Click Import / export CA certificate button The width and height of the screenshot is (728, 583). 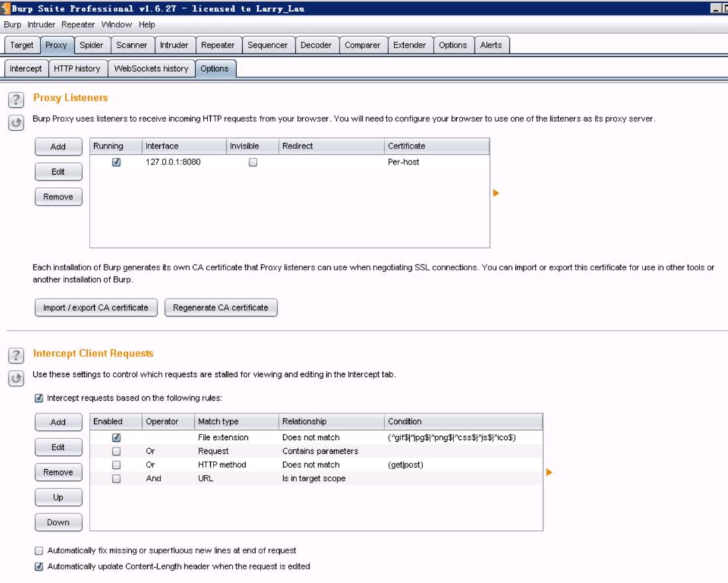click(x=95, y=307)
